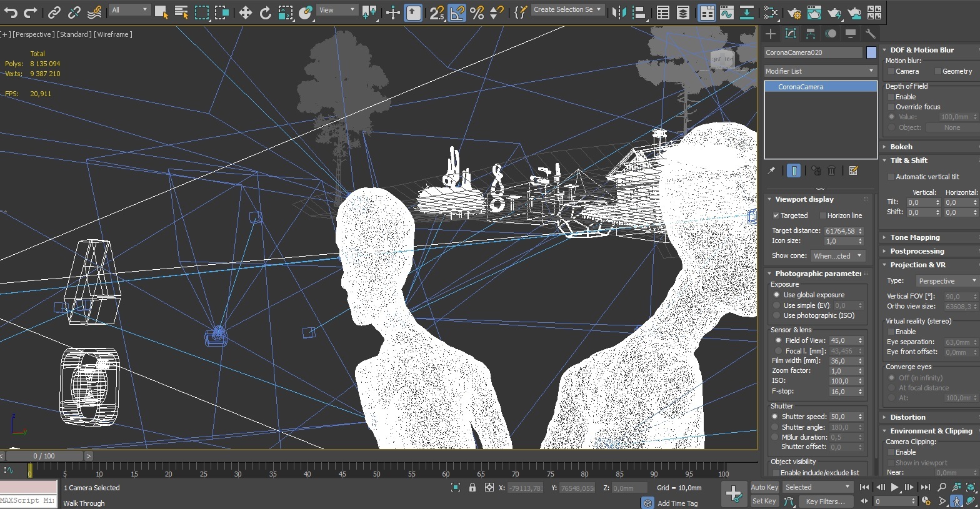This screenshot has height=509, width=980.
Task: Uncheck the Targeted checkbox
Action: coord(776,215)
